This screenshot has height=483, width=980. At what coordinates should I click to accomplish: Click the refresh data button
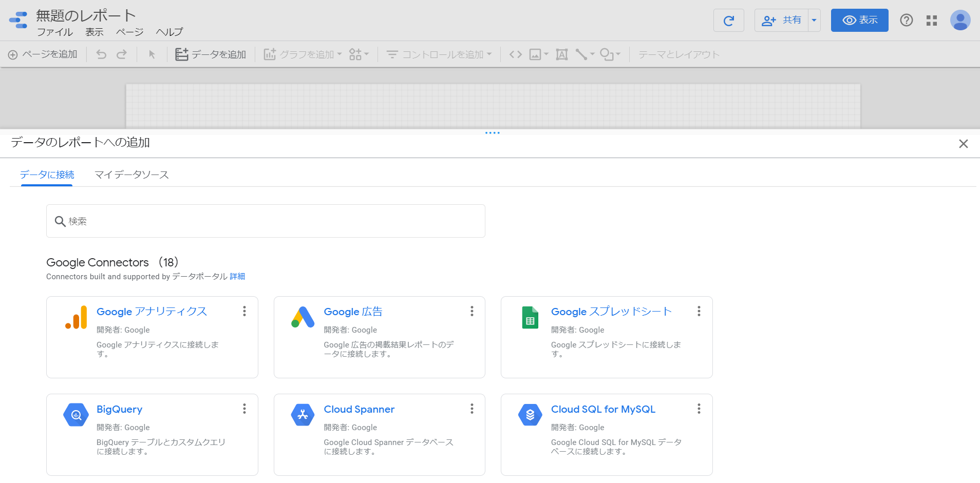[x=728, y=21]
